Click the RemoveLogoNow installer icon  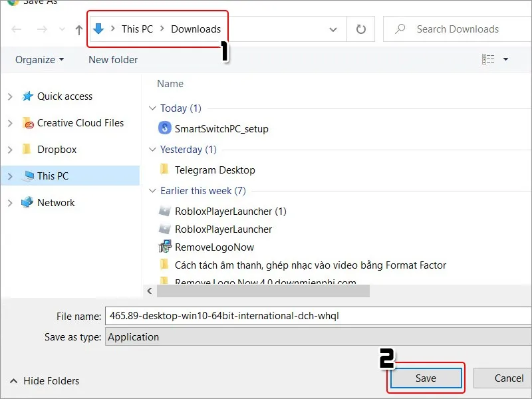point(165,247)
